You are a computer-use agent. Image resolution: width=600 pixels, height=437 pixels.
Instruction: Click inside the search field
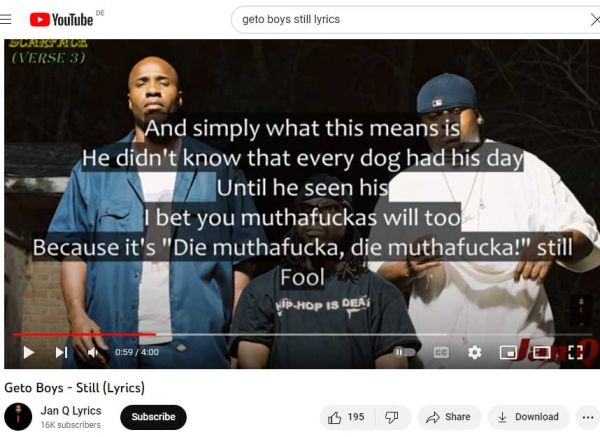tap(409, 20)
